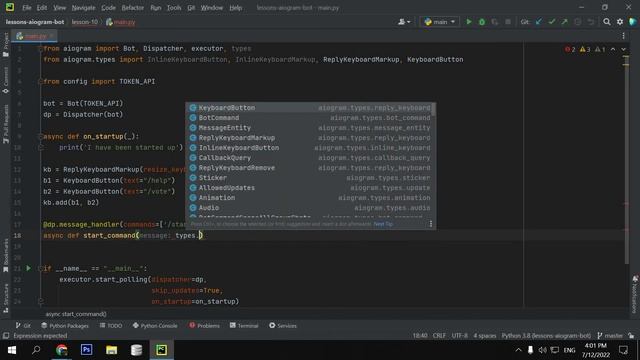The height and width of the screenshot is (360, 640).
Task: Choose CallbackQuery completion suggestion
Action: [x=311, y=158]
